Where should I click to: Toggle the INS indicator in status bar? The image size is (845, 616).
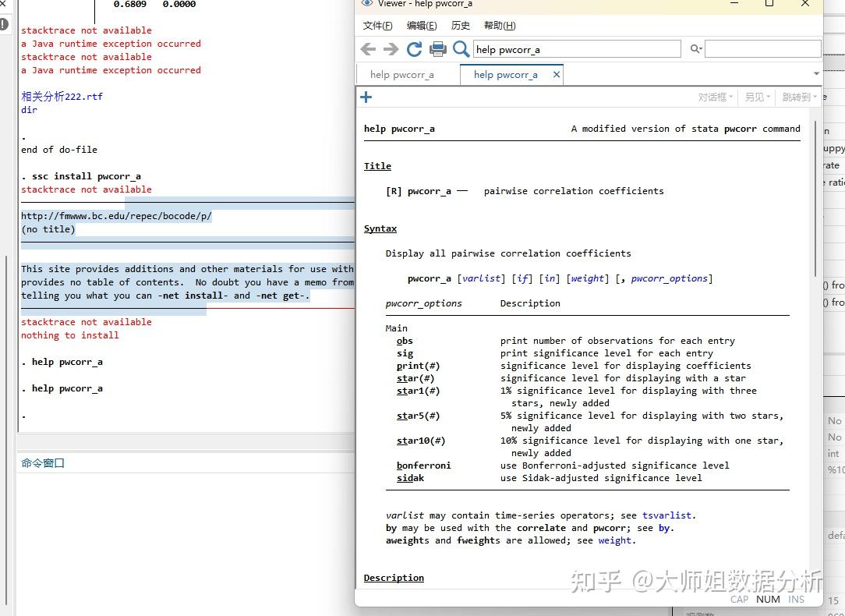click(796, 600)
